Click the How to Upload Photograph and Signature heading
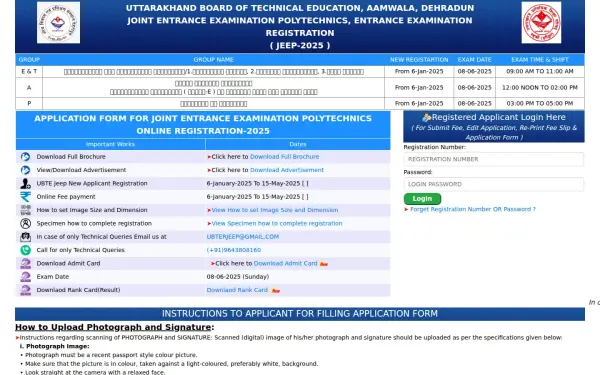Viewport: 600px width, 375px height. pyautogui.click(x=114, y=328)
